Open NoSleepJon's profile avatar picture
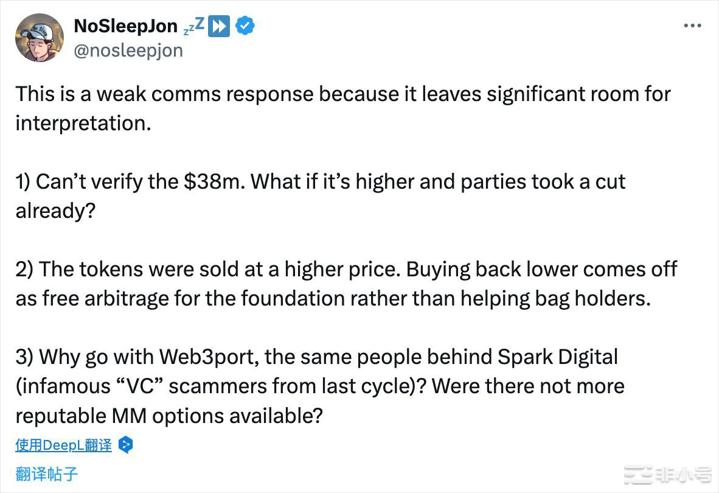The height and width of the screenshot is (493, 719). [x=39, y=38]
